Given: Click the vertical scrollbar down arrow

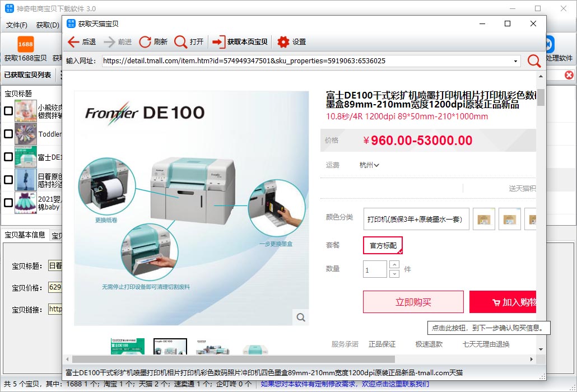Looking at the screenshot, I should pyautogui.click(x=541, y=349).
